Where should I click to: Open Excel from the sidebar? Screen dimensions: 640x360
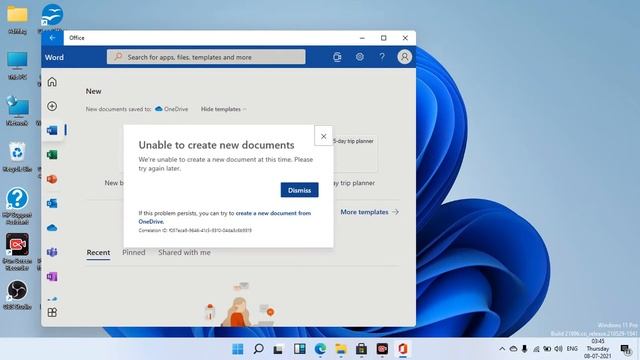pos(52,155)
